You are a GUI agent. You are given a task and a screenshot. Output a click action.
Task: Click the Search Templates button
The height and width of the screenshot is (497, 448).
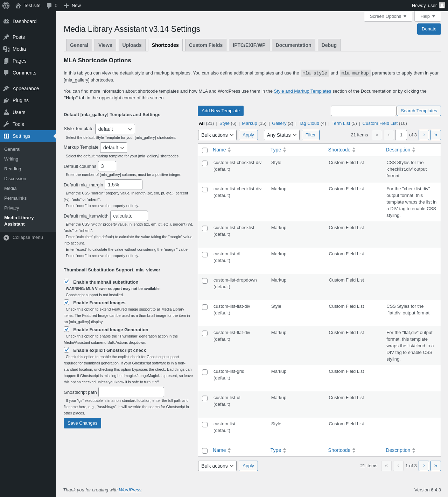419,111
